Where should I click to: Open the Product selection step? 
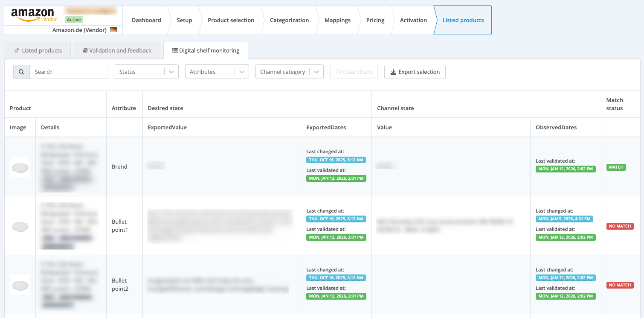[231, 20]
